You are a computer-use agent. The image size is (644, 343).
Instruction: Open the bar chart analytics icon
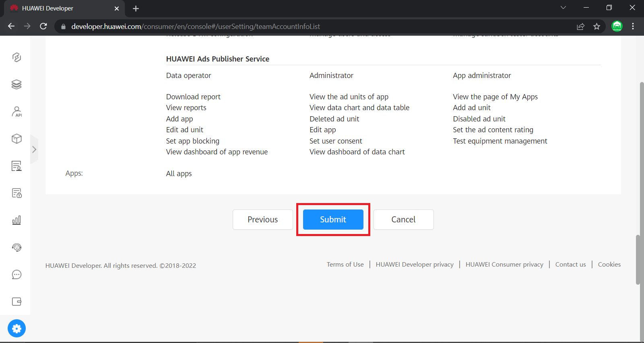tap(17, 220)
